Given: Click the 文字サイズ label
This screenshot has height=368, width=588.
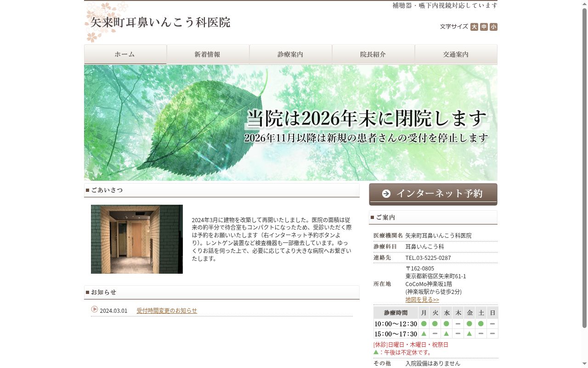Looking at the screenshot, I should click(x=454, y=27).
